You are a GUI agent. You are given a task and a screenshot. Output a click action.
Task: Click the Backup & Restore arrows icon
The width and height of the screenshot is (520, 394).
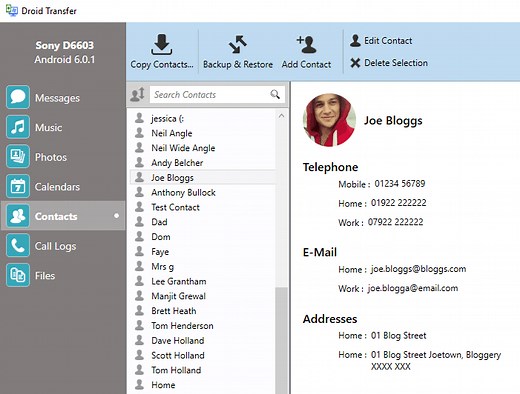[238, 44]
